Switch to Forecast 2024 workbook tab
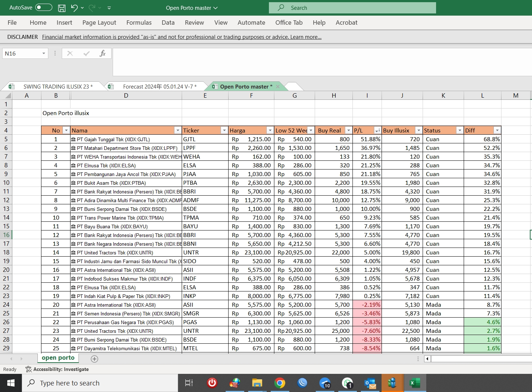Screen dimensions: 532x392 (160, 86)
